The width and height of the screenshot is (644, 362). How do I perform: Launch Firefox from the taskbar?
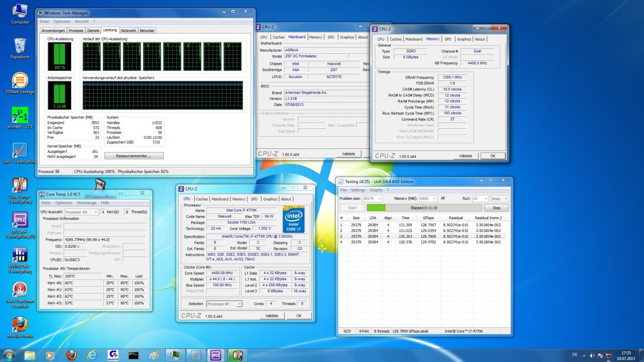tap(71, 355)
